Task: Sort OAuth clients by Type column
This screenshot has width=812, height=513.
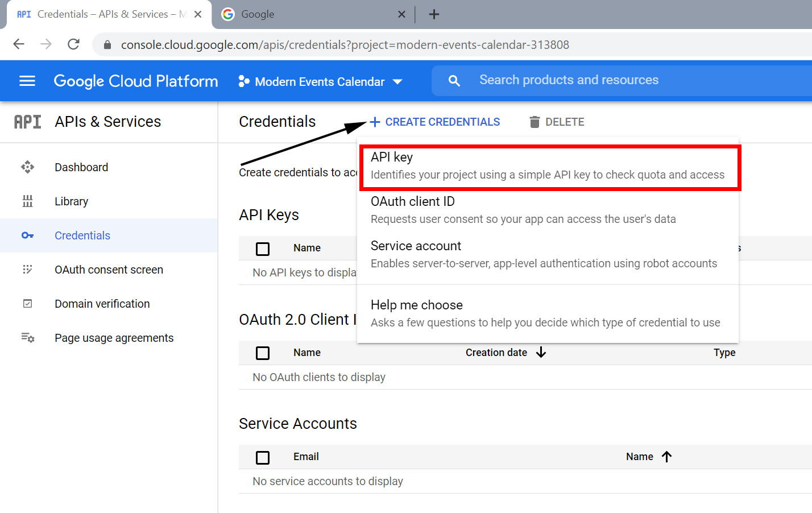Action: (x=724, y=353)
